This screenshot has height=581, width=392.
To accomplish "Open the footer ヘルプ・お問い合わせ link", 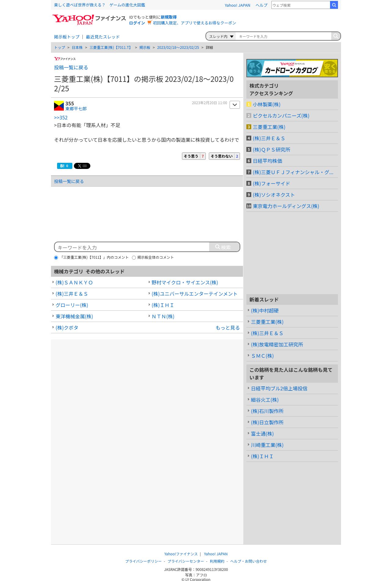I will [248, 561].
